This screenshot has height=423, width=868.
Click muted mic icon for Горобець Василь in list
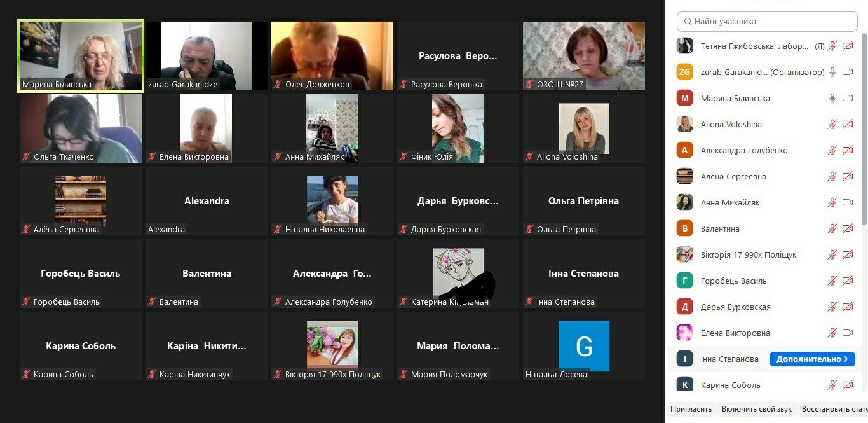832,281
